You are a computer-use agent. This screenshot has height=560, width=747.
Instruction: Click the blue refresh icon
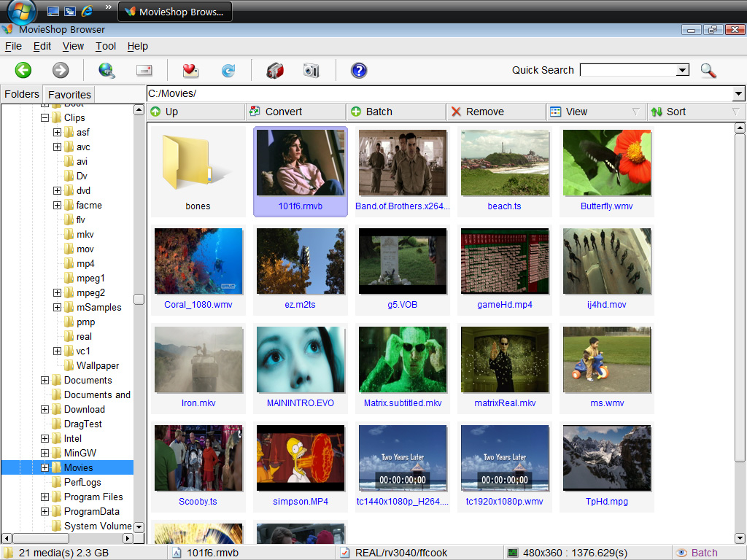[228, 70]
